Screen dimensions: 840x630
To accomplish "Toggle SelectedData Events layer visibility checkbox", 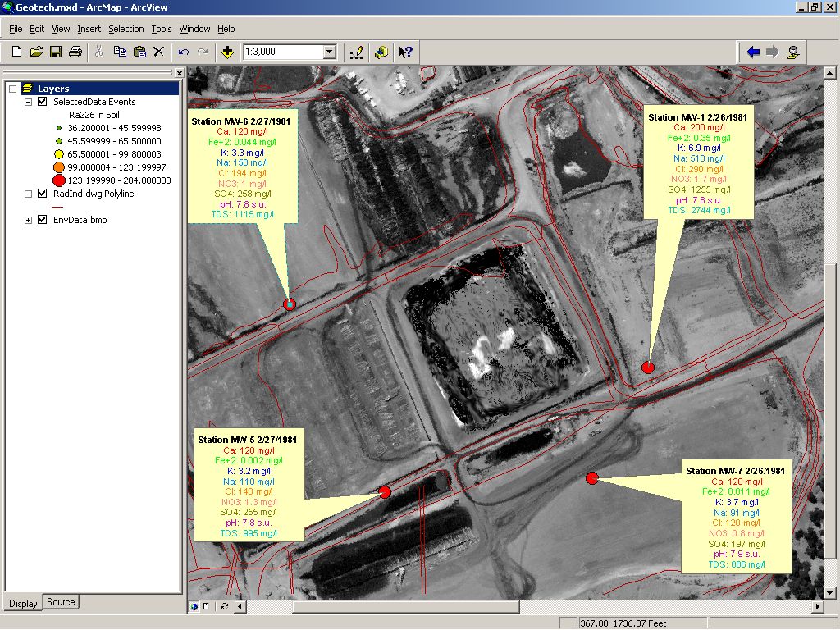I will 43,102.
